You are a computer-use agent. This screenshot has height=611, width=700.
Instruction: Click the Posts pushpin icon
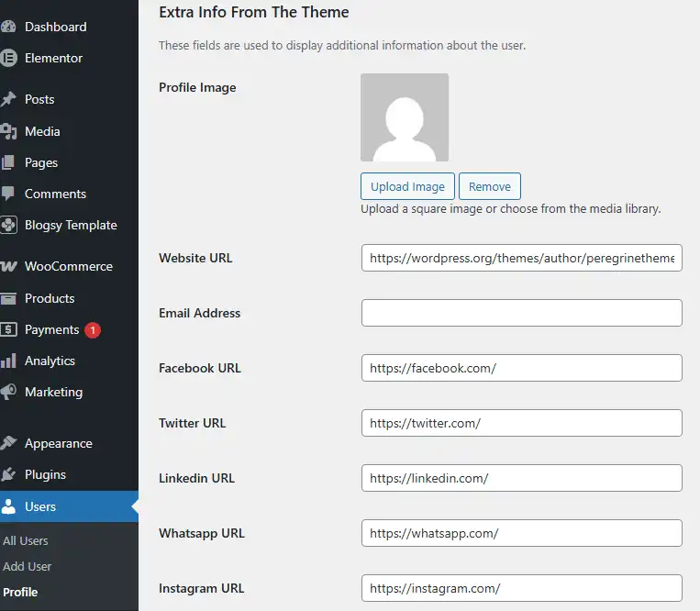8,99
